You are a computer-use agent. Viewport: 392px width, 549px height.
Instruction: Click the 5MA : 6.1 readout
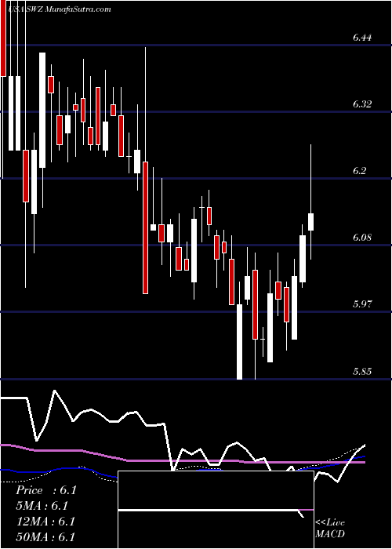42,506
